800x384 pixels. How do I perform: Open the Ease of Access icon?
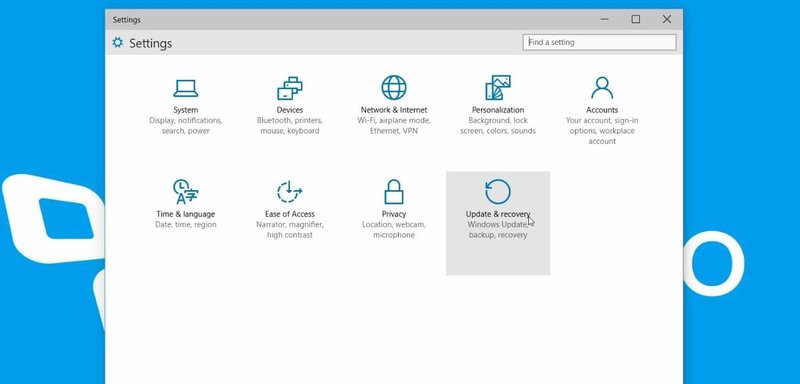pos(290,192)
